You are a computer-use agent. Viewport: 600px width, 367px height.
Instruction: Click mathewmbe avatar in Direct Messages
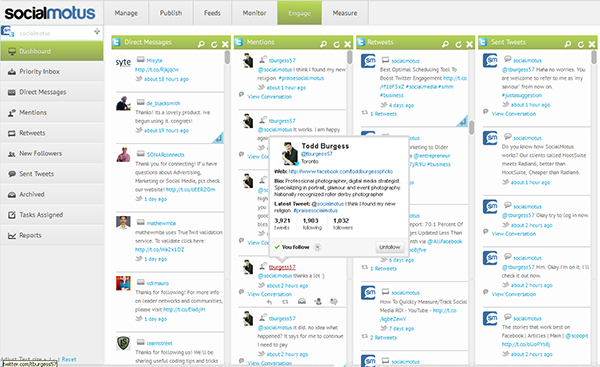(123, 223)
